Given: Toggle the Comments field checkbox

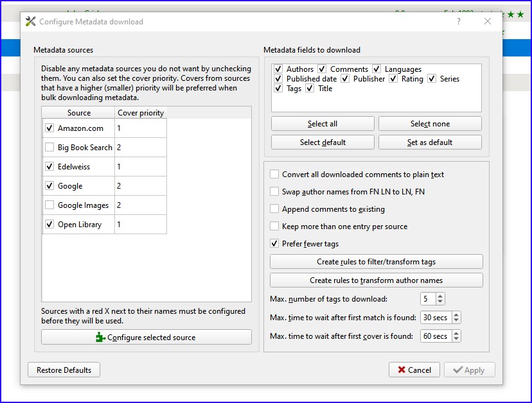Looking at the screenshot, I should [x=322, y=69].
